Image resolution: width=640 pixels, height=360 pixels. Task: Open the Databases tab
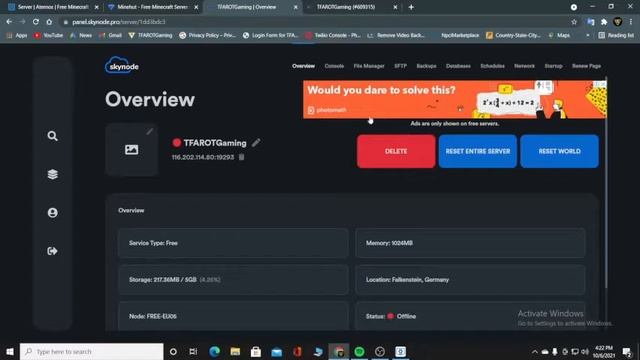pos(458,66)
